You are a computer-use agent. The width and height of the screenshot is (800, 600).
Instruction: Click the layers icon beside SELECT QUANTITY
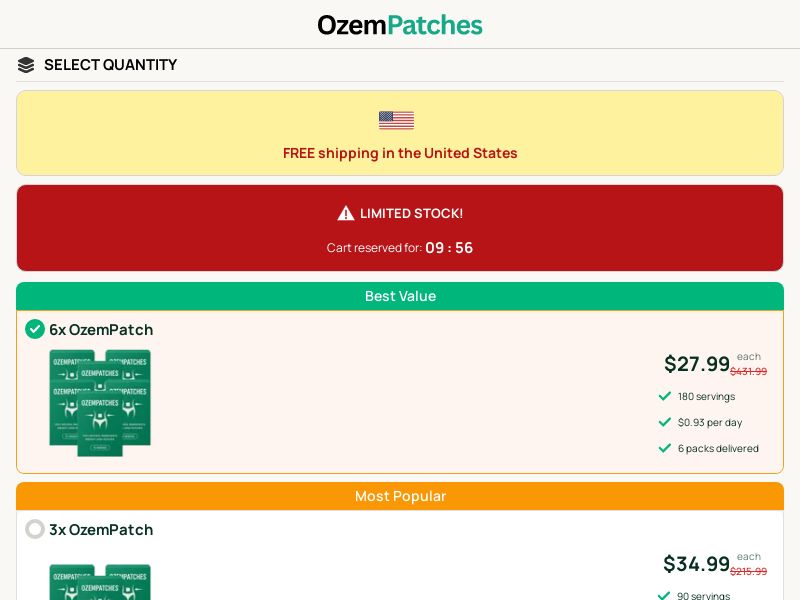tap(25, 65)
